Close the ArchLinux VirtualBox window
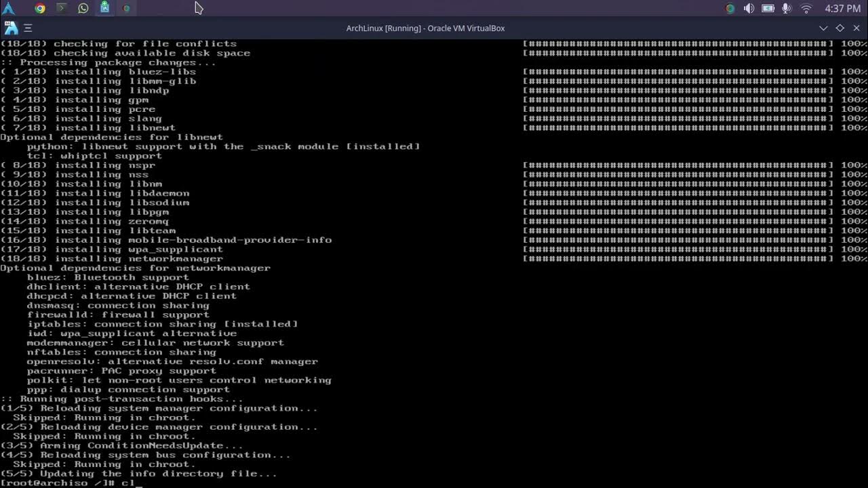868x488 pixels. (x=856, y=28)
